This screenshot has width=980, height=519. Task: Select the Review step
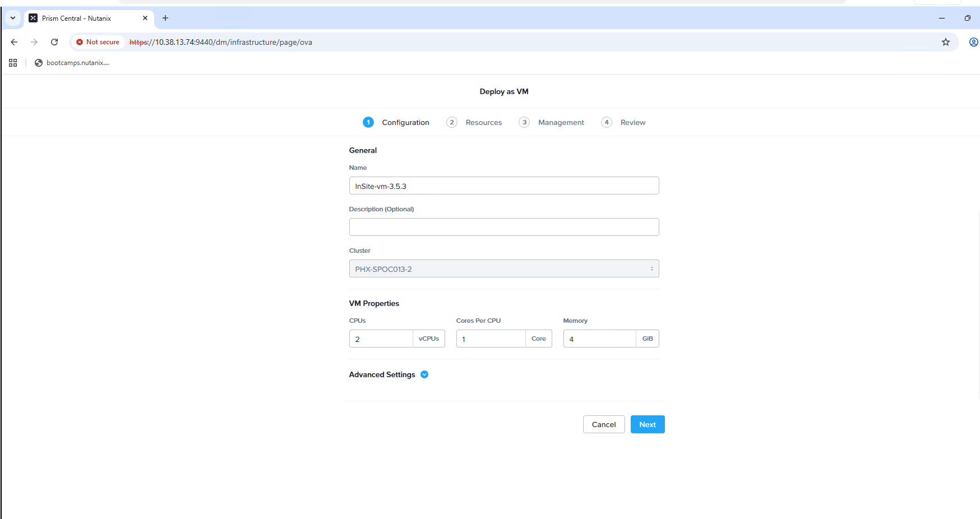tap(632, 122)
